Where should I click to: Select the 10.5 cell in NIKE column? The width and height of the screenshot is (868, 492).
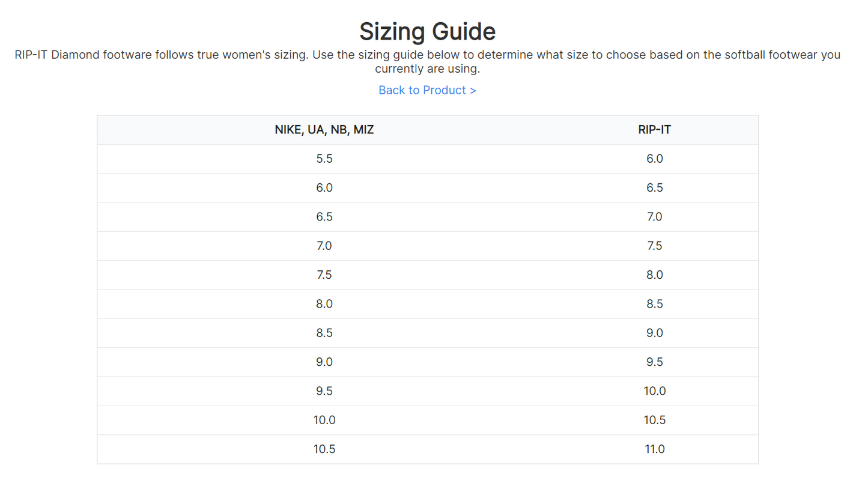324,449
